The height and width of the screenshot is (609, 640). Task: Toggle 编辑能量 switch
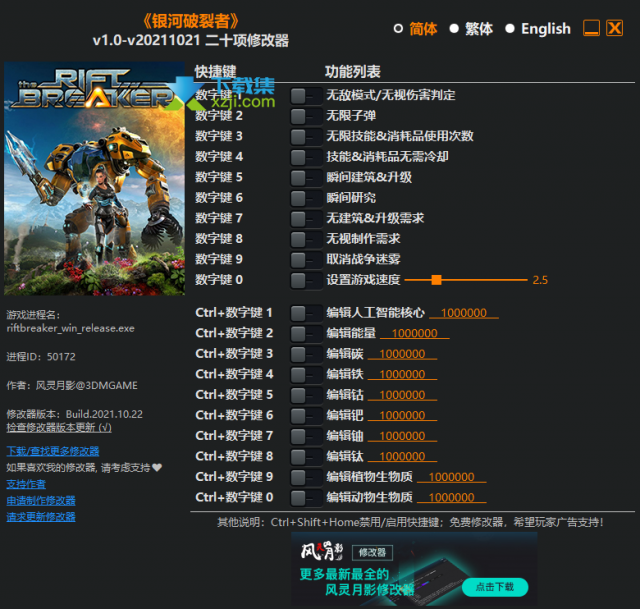click(x=306, y=334)
